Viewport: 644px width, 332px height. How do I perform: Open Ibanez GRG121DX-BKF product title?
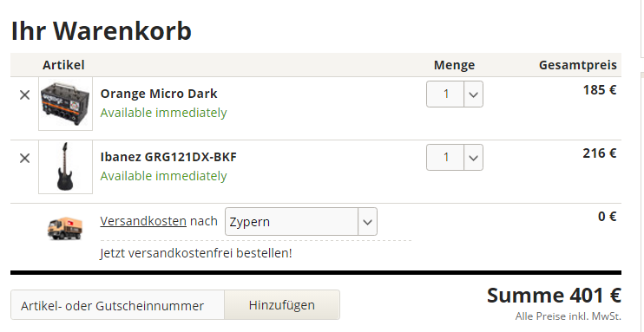coord(168,157)
